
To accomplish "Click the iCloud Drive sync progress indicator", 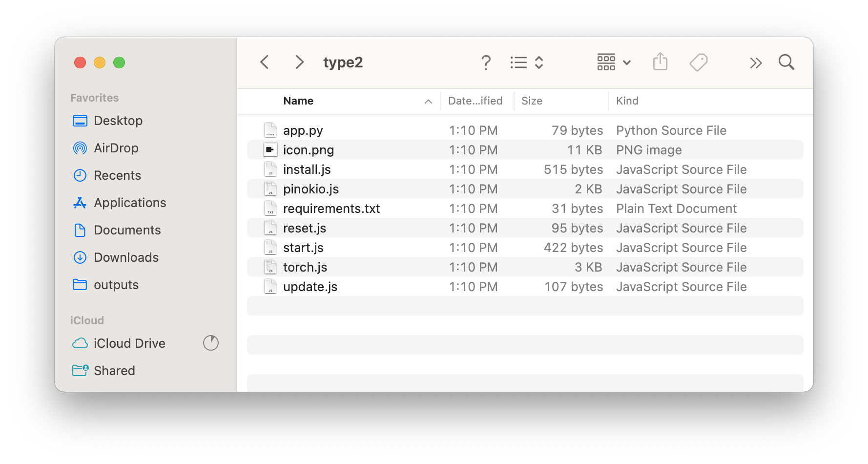I will (211, 343).
